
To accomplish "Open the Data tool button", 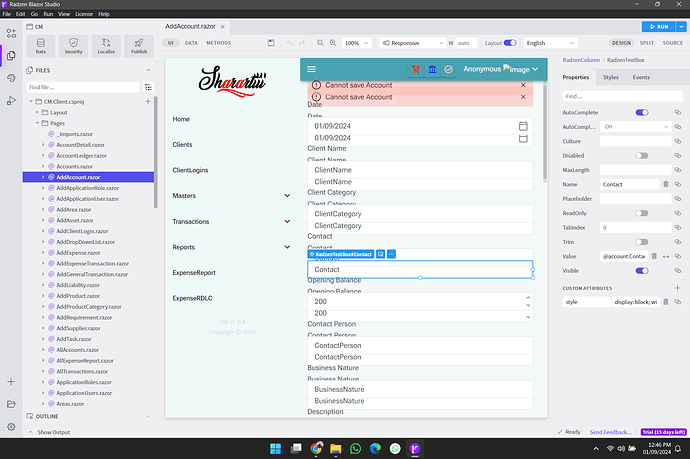I will 40,46.
